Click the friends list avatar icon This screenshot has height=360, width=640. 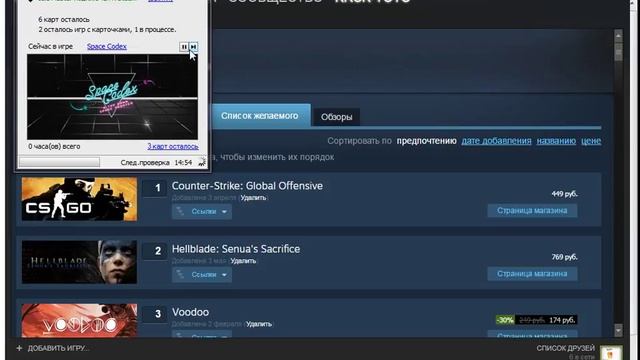click(x=611, y=353)
